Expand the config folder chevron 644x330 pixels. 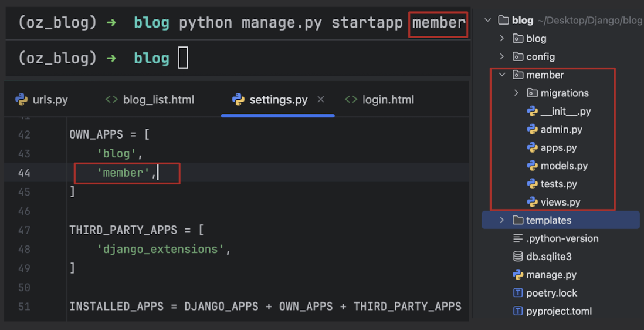(x=502, y=57)
